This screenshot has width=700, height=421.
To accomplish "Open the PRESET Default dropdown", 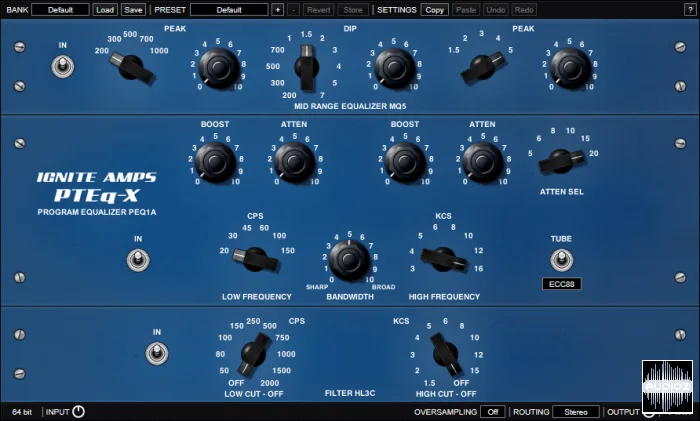I will click(229, 10).
